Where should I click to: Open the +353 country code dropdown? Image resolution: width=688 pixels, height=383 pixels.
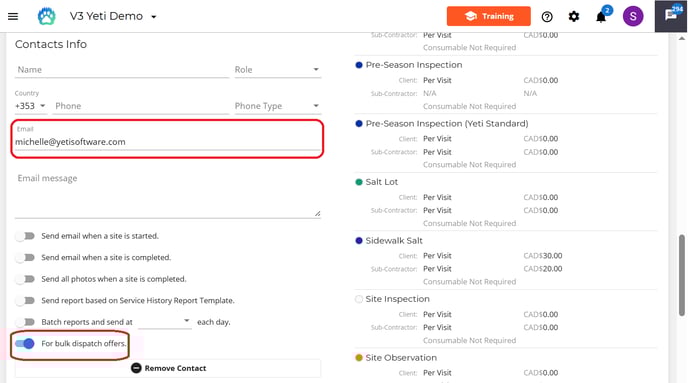pyautogui.click(x=30, y=106)
